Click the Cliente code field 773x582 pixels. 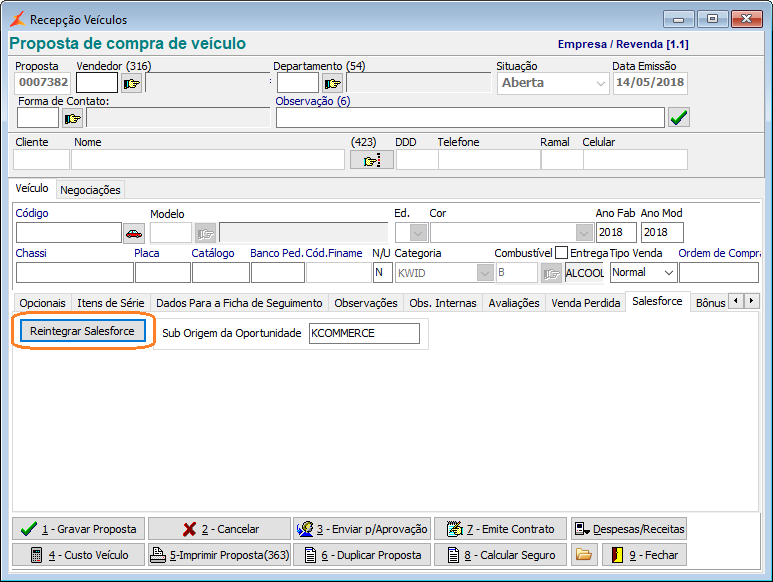click(x=41, y=160)
